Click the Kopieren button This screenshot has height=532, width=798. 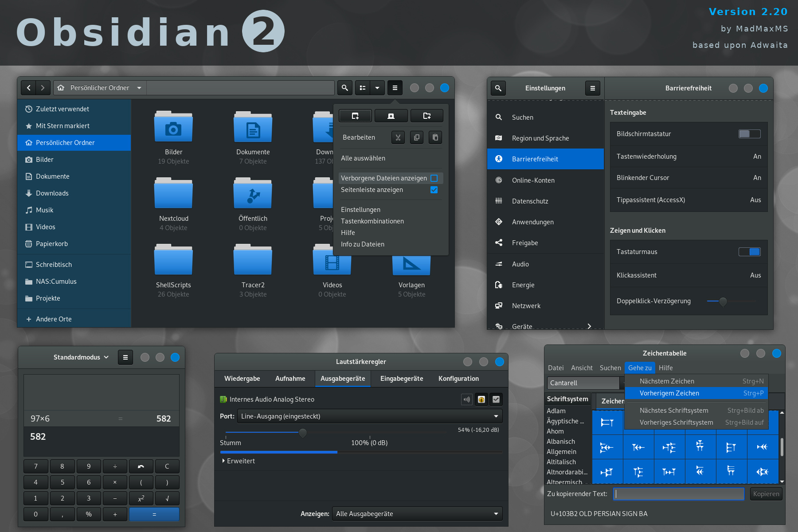point(766,493)
